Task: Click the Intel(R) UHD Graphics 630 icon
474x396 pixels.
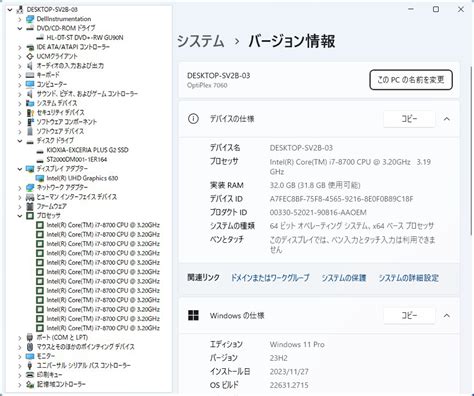Action: point(40,178)
